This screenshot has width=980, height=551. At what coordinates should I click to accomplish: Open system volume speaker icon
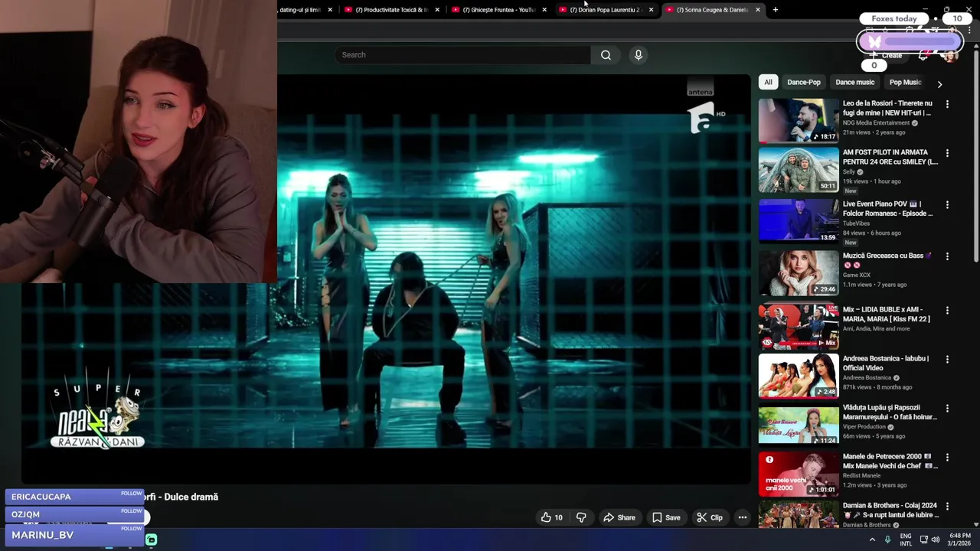[936, 540]
